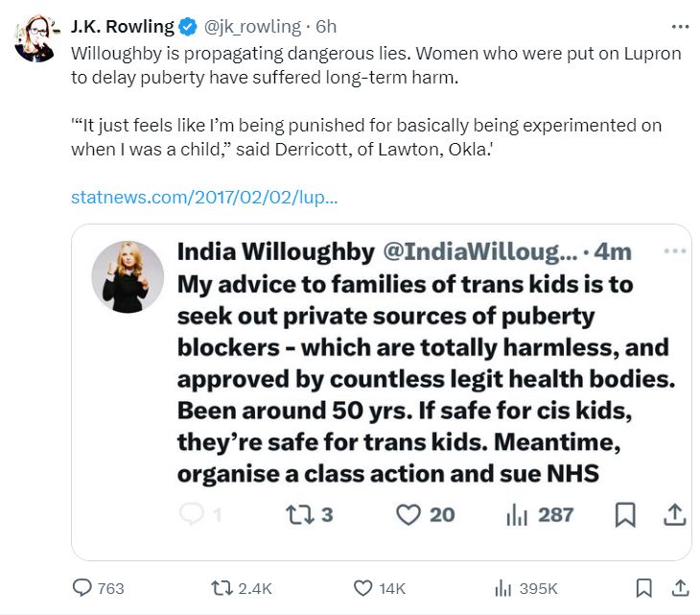
Task: Open more options menu for Rowling's tweet
Action: [680, 27]
